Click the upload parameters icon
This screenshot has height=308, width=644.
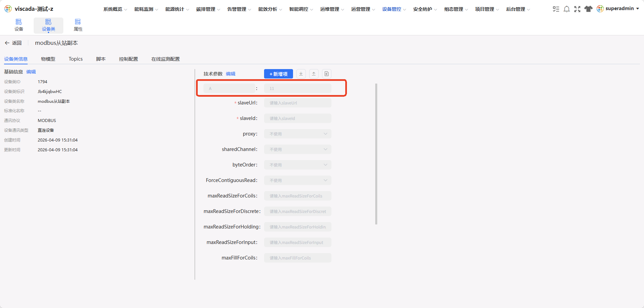click(314, 74)
